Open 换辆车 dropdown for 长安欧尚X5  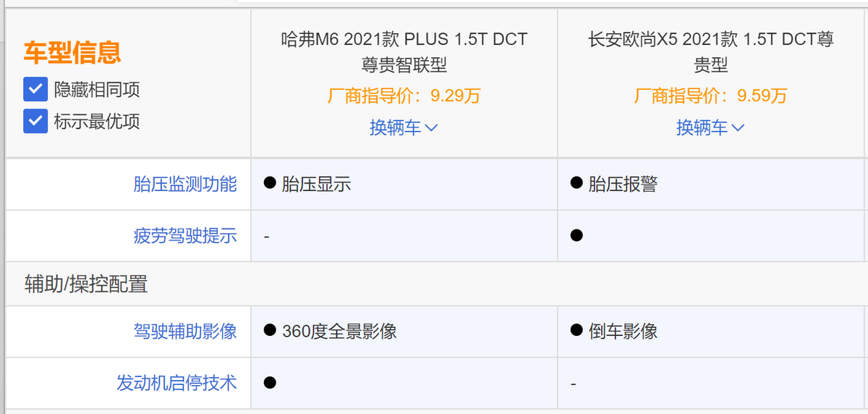coord(710,128)
